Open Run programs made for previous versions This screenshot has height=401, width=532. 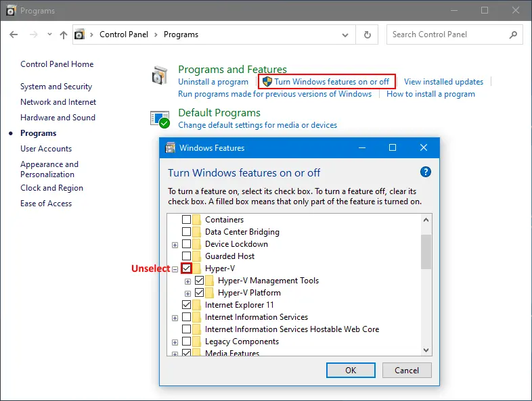click(275, 94)
